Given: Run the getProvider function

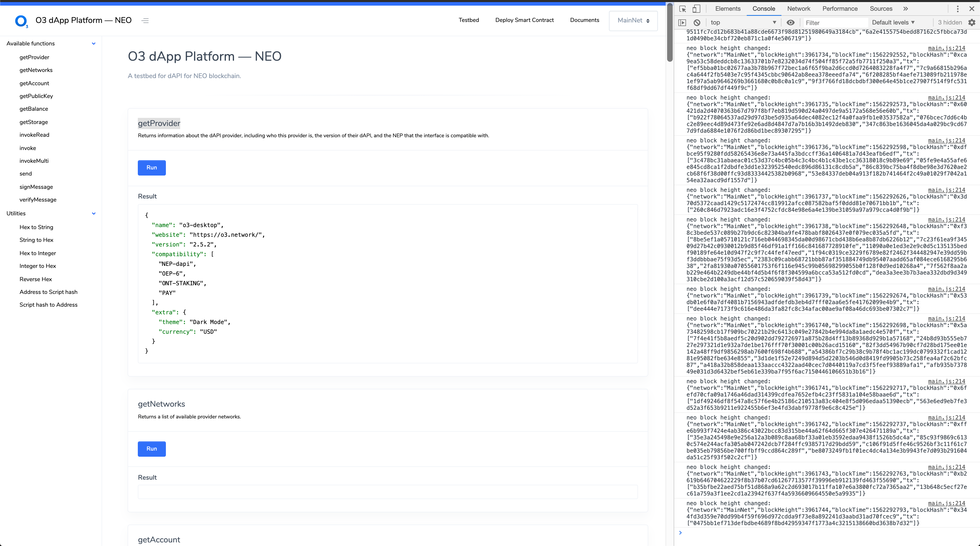Looking at the screenshot, I should click(x=151, y=168).
